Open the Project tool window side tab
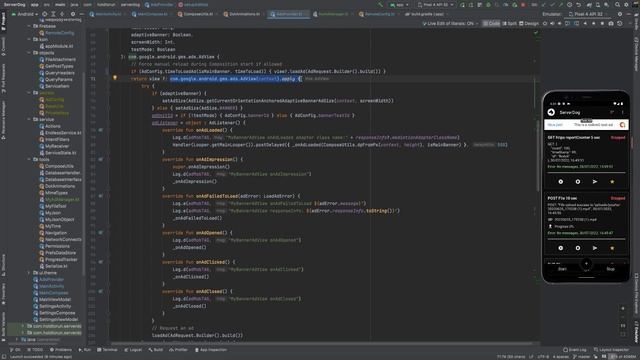The image size is (640, 360). pos(3,21)
